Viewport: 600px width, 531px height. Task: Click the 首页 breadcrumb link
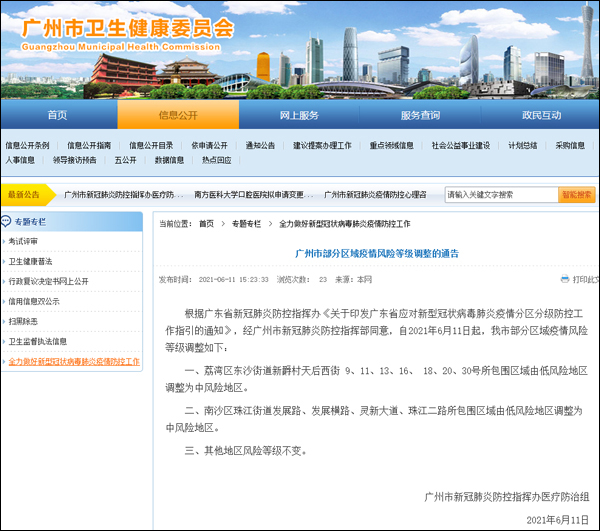206,224
